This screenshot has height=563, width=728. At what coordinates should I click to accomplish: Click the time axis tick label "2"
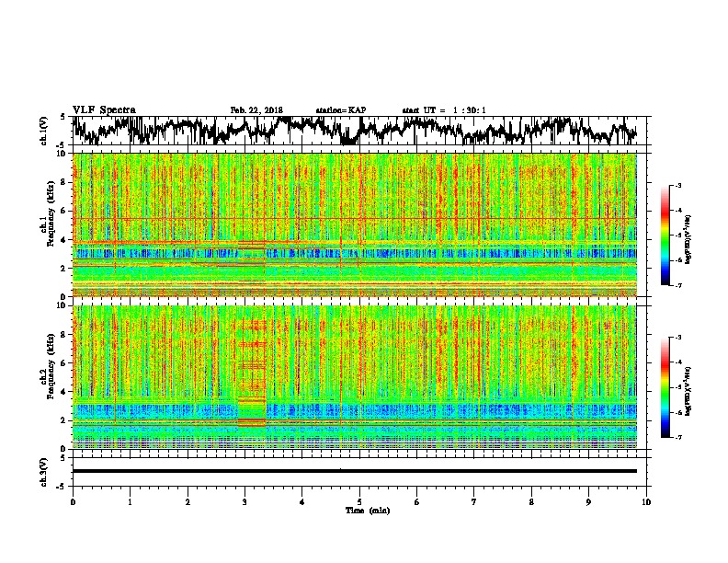point(188,502)
